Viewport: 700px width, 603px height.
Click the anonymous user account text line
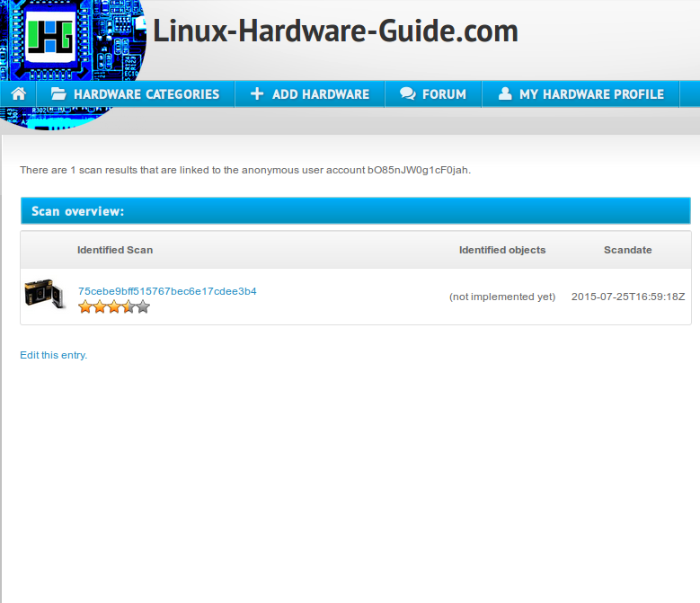(x=245, y=170)
